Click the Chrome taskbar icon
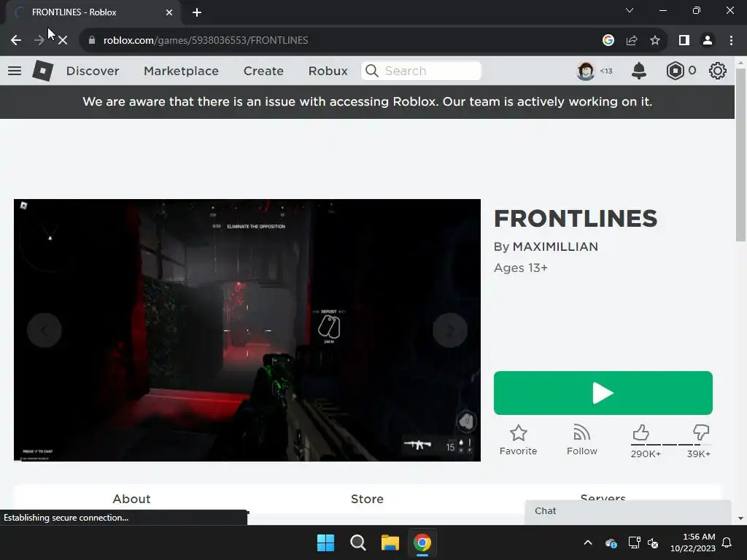This screenshot has height=560, width=747. click(x=422, y=542)
